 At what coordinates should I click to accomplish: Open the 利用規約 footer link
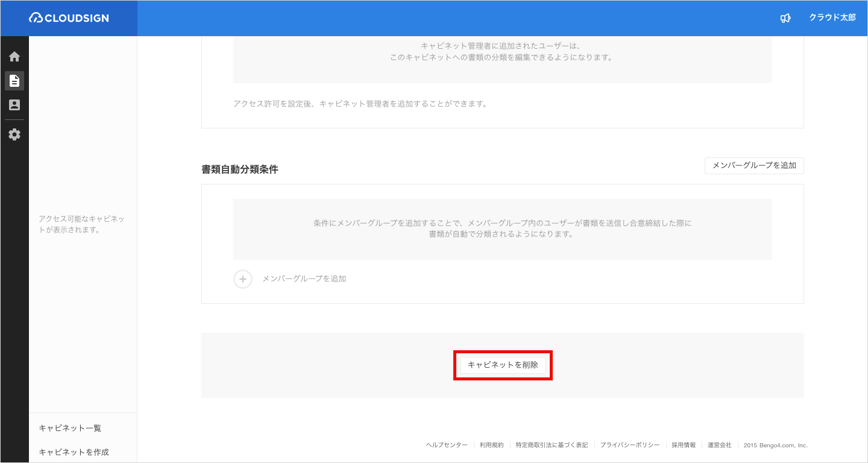491,445
